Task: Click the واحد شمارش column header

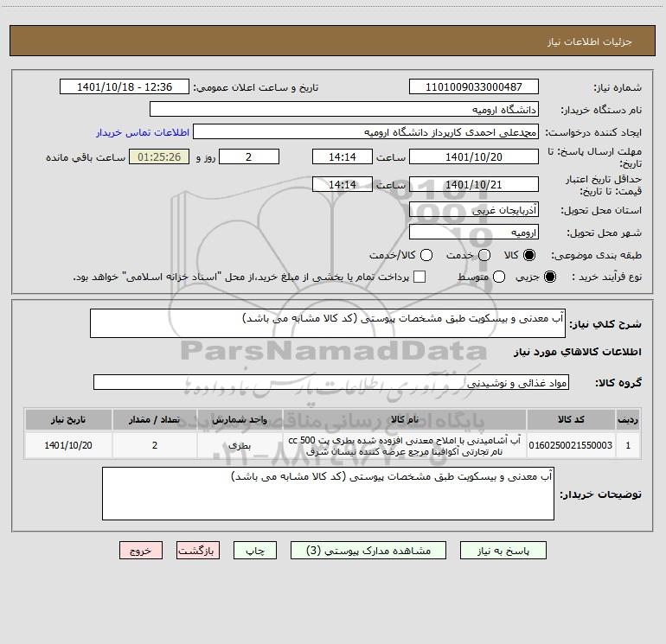Action: (x=240, y=419)
